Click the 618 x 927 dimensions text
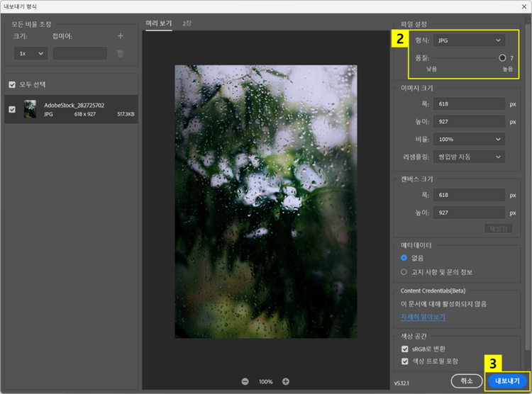This screenshot has height=394, width=532. coord(85,114)
